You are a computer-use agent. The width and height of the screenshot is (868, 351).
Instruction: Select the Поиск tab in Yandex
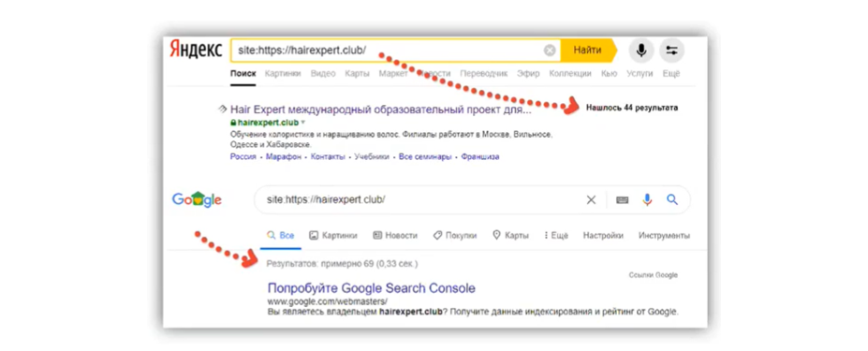coord(243,74)
